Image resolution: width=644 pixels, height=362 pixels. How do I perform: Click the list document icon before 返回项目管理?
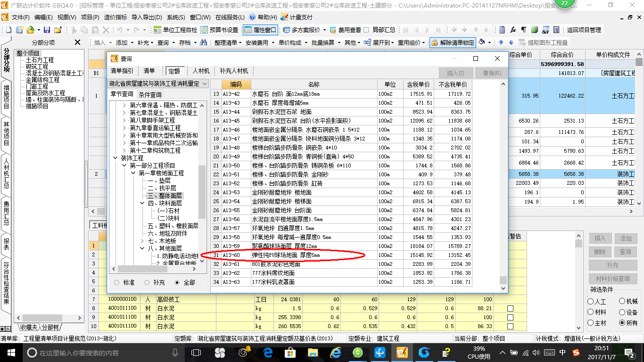(x=556, y=30)
